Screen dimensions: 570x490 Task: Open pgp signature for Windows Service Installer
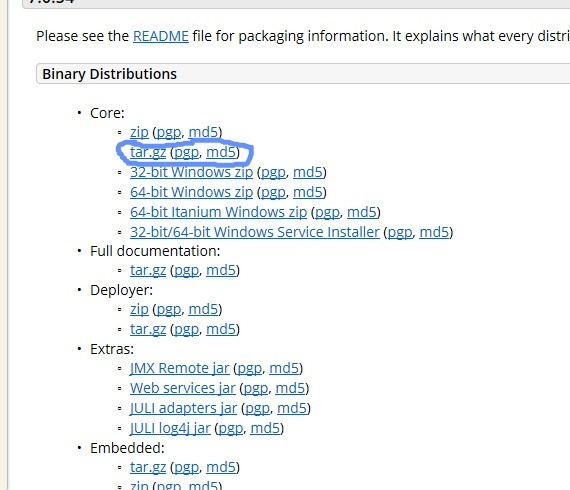click(x=400, y=233)
